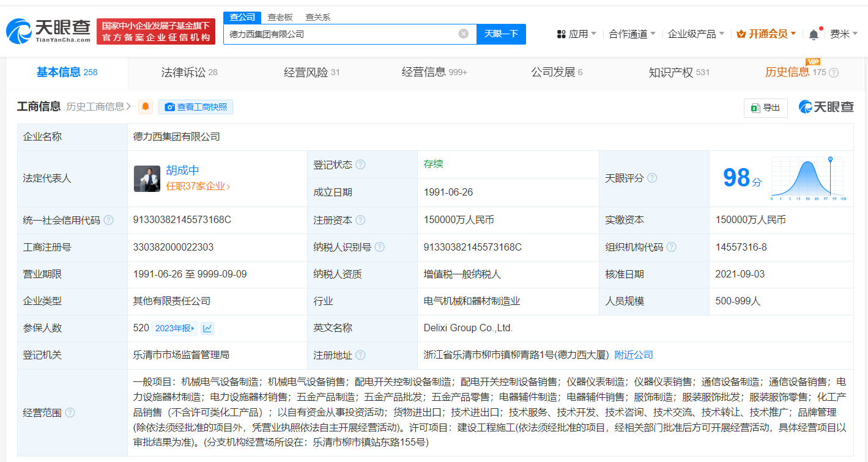Screen dimensions: 868x462
Task: Click 组织机构代码 value 14557316-8
Action: point(741,247)
